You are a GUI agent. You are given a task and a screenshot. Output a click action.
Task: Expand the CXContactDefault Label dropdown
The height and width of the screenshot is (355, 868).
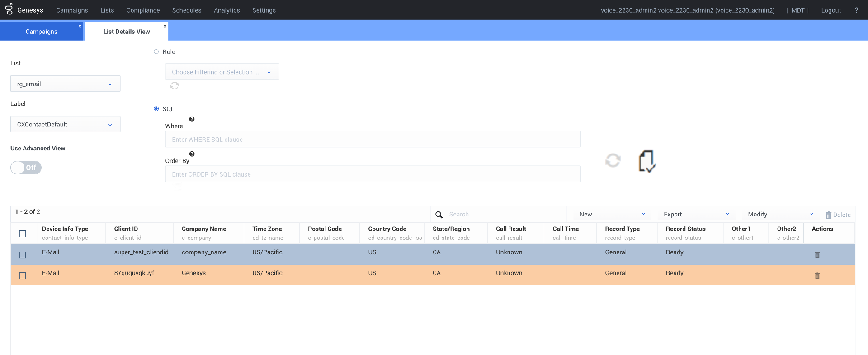(x=65, y=125)
